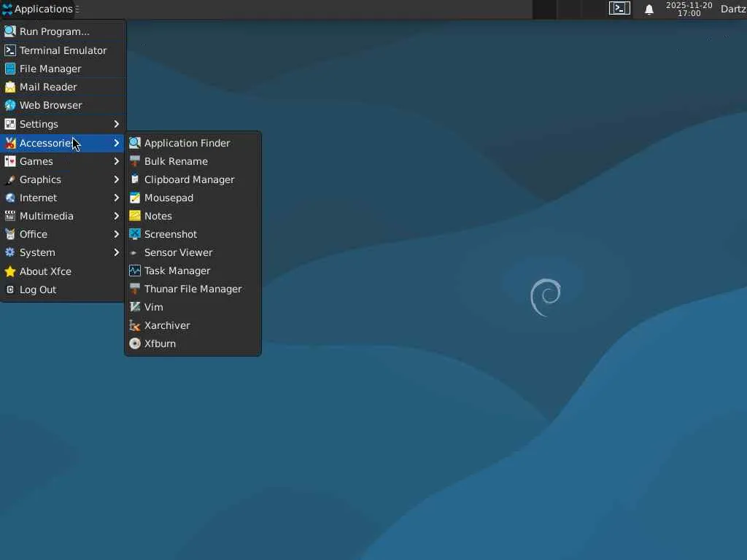
Task: Choose Mail Reader label in menu
Action: [x=48, y=87]
